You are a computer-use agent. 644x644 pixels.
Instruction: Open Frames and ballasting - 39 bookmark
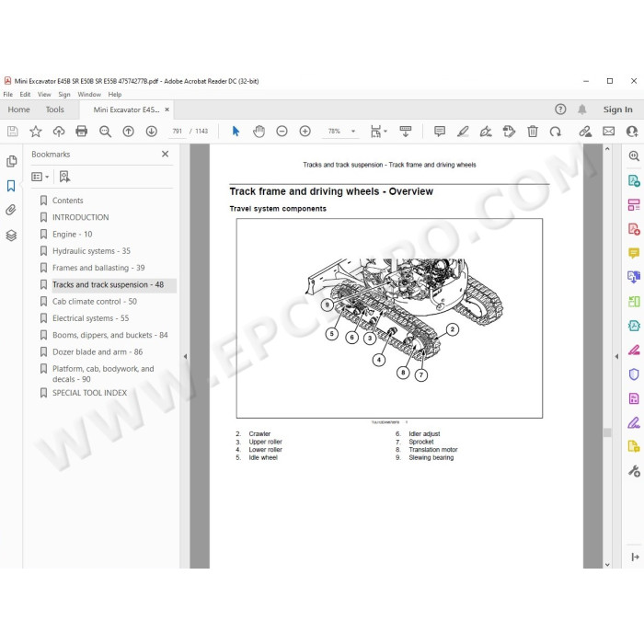tap(98, 268)
